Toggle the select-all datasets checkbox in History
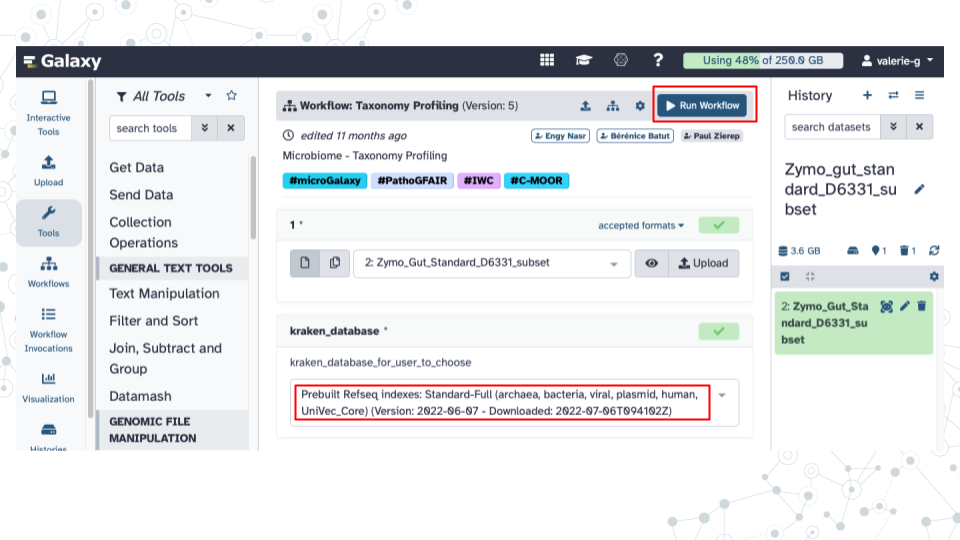This screenshot has width=960, height=540. tap(784, 276)
